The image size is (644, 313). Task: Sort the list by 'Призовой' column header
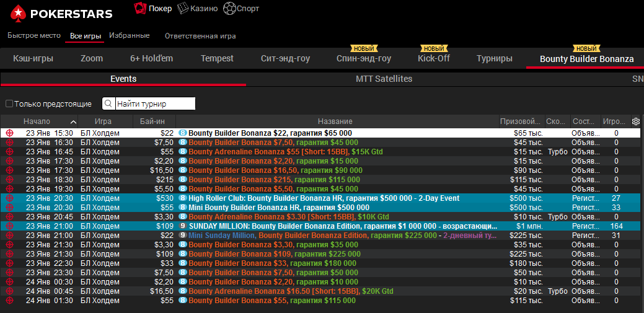click(521, 121)
